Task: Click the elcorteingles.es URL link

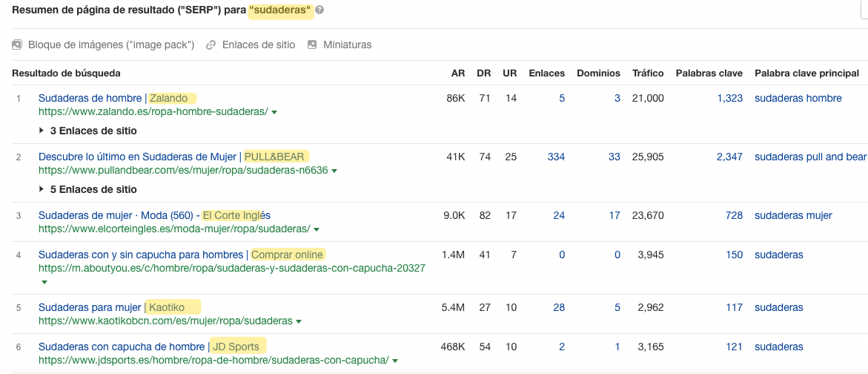Action: point(174,229)
